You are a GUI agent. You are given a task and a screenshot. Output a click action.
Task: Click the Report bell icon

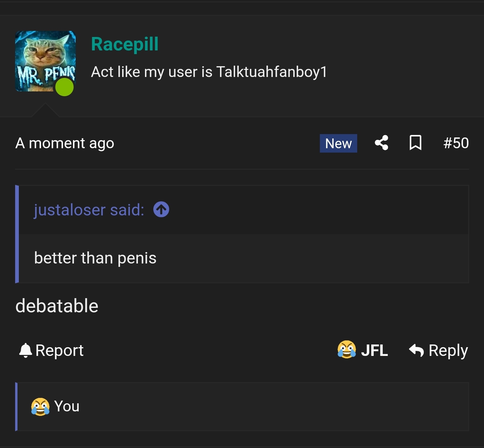click(x=26, y=350)
